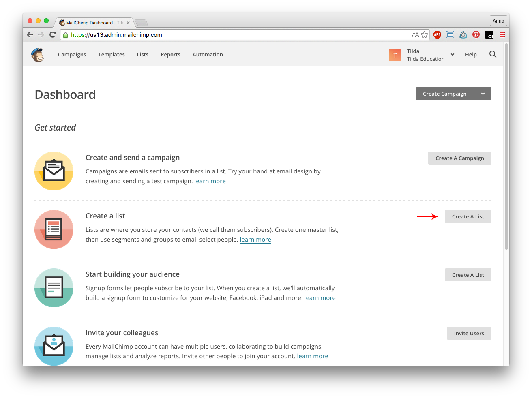
Task: Click the MailChimp monkey logo
Action: pos(38,55)
